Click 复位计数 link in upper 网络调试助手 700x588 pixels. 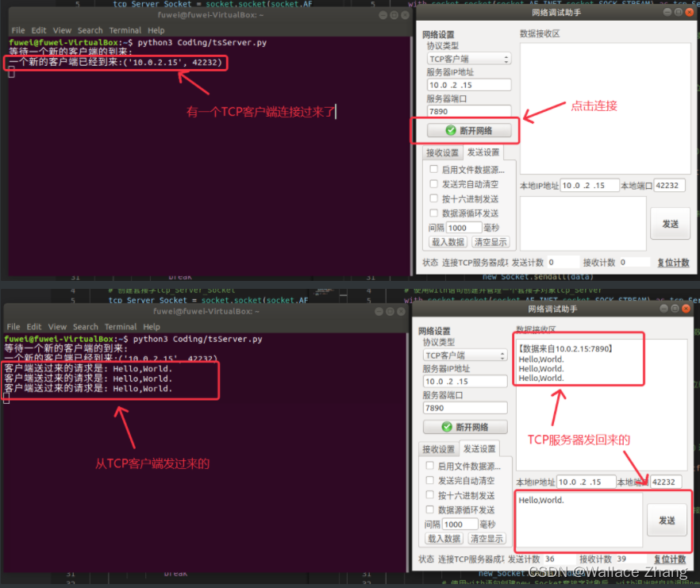pos(673,263)
